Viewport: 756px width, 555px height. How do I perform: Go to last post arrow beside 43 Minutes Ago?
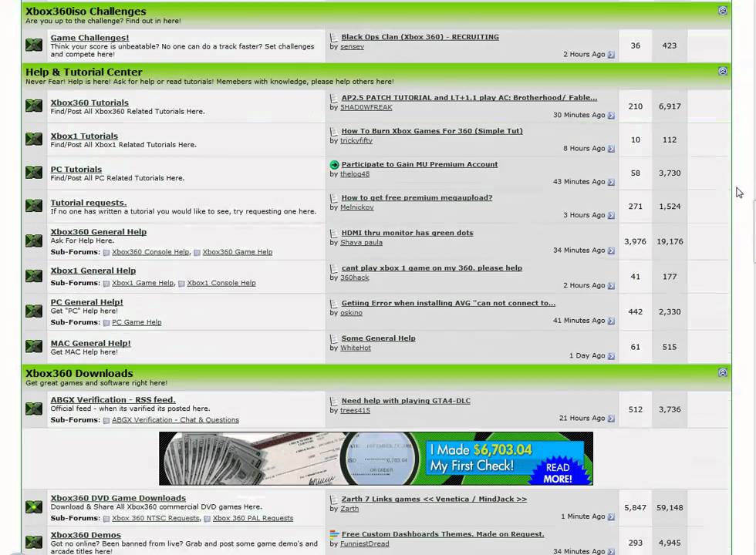tap(611, 182)
